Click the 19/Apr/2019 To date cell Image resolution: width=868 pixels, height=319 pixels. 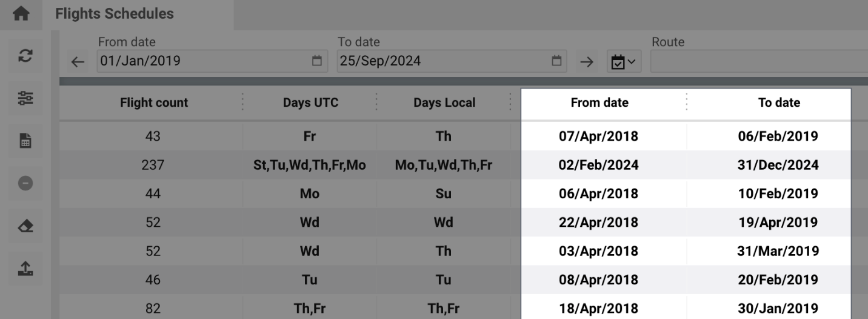tap(778, 223)
